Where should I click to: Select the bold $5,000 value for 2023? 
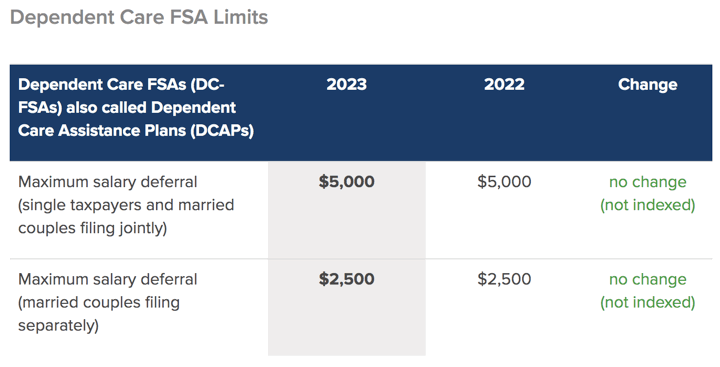click(347, 182)
